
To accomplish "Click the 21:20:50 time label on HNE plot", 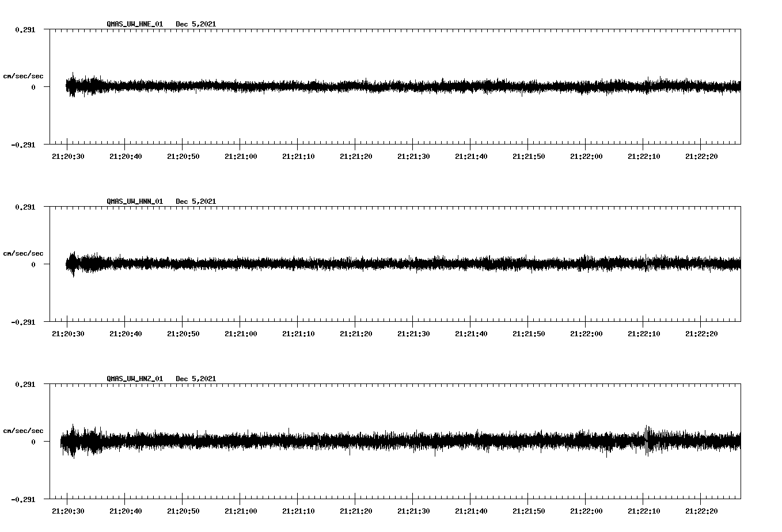I will pyautogui.click(x=183, y=157).
